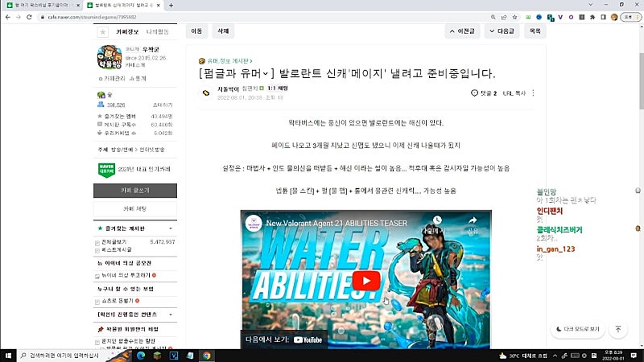
Task: Click the cafe manager profile image
Action: (109, 57)
